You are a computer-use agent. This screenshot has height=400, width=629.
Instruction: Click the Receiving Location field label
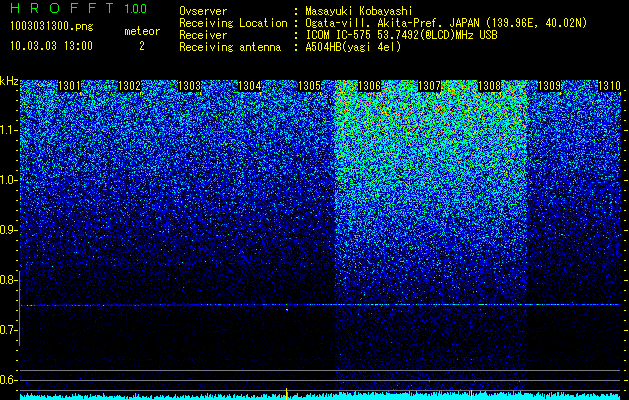[x=233, y=23]
